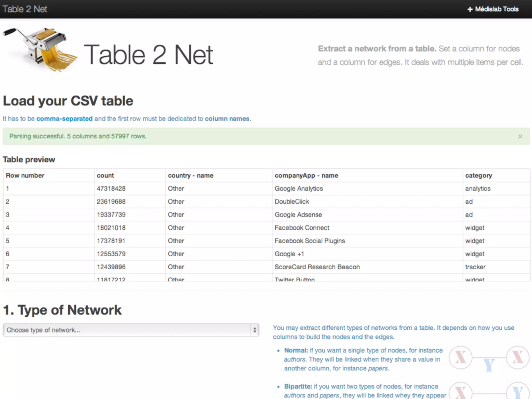
Task: Click the Normal network X-Y-X diagram
Action: 489,358
